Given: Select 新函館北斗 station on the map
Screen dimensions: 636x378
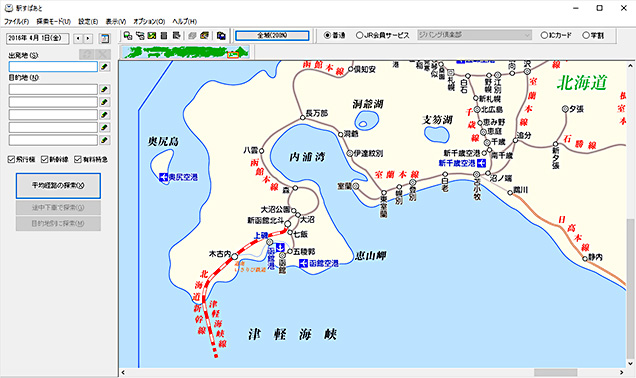Looking at the screenshot, I should click(288, 224).
